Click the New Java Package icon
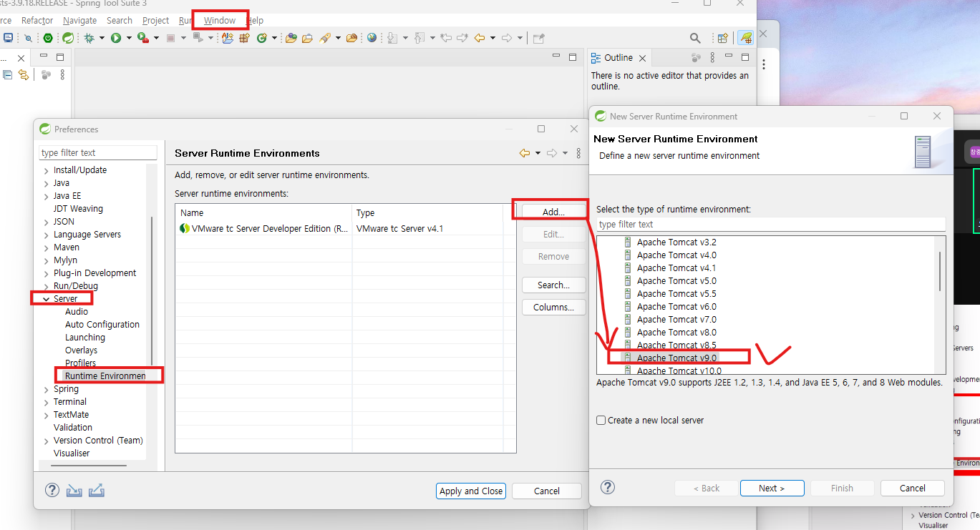This screenshot has width=980, height=530. 244,38
